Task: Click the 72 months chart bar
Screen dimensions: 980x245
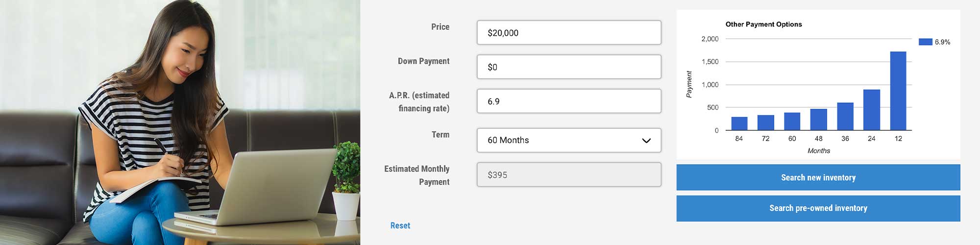Action: click(765, 122)
